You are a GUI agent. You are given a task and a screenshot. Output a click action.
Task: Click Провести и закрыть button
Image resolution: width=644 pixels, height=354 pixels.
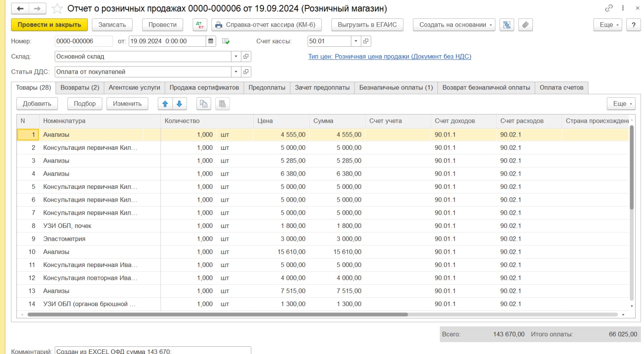point(50,25)
